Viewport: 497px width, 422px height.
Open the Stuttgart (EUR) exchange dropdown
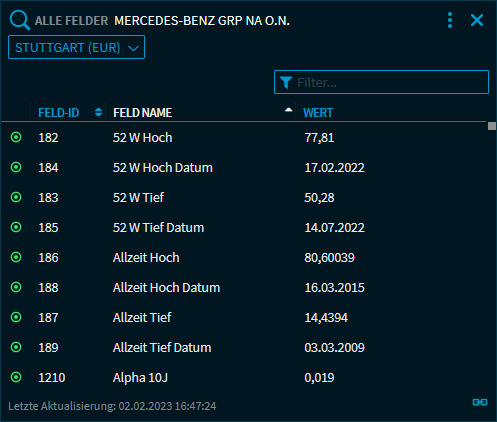click(76, 47)
